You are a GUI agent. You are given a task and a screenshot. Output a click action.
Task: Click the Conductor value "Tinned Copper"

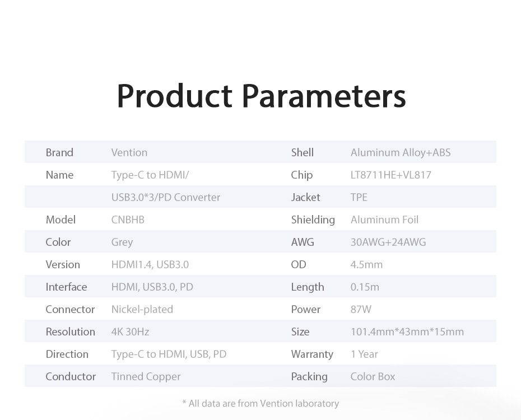coord(146,376)
